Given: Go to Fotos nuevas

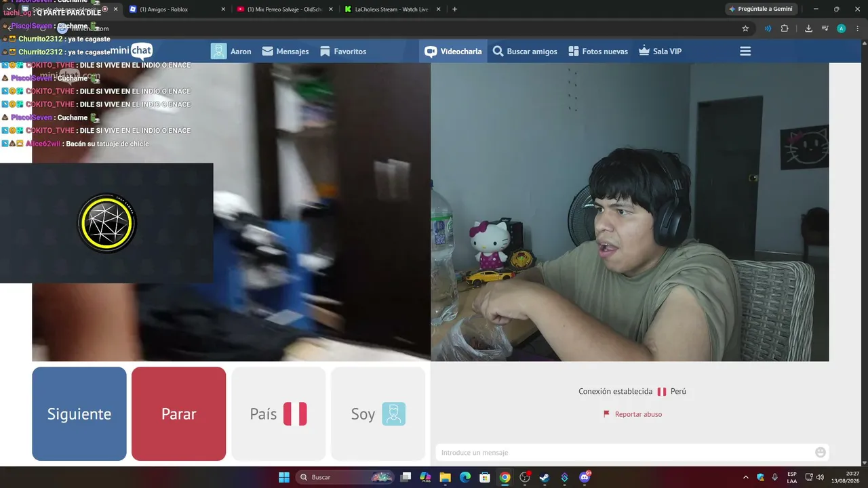Looking at the screenshot, I should 598,52.
